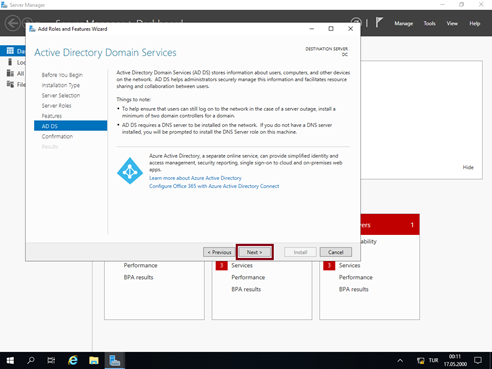Click the notifications flag icon in Server Manager
492x369 pixels.
pos(379,23)
